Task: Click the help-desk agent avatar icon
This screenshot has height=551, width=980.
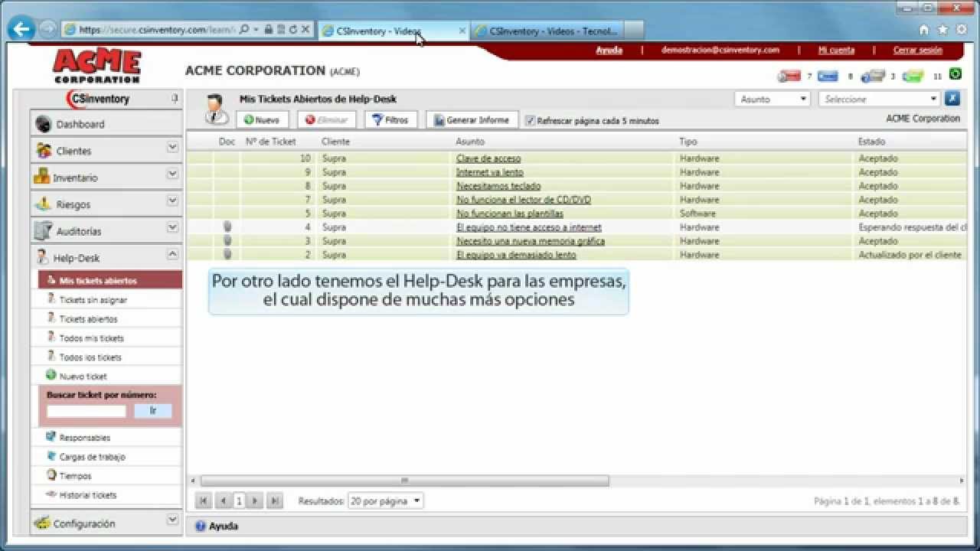Action: pyautogui.click(x=215, y=109)
